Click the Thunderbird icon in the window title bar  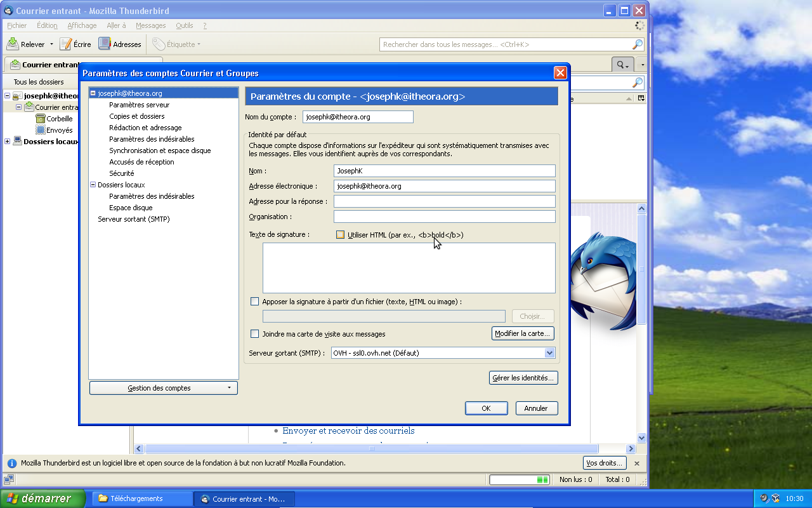8,11
